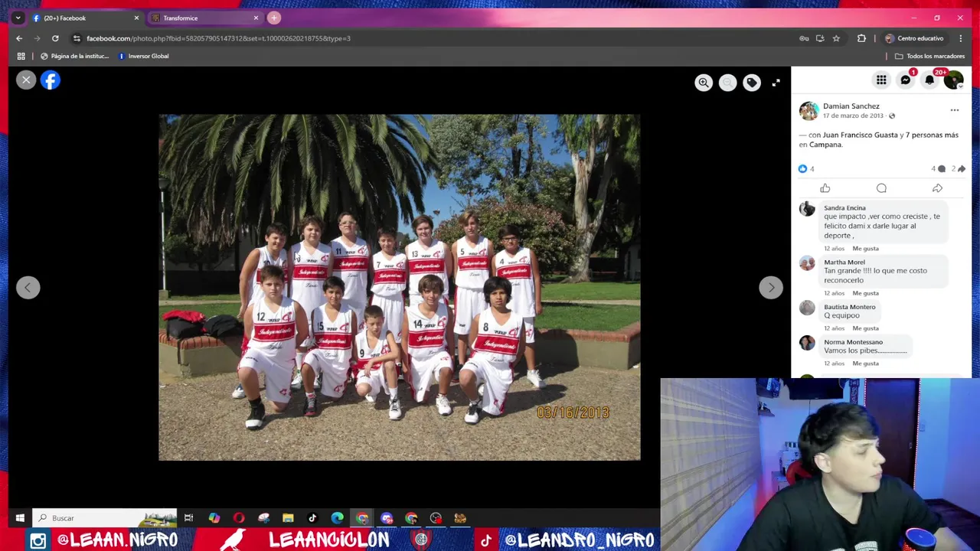The height and width of the screenshot is (551, 980).
Task: Open the Centro educativo profile button
Action: pos(915,38)
